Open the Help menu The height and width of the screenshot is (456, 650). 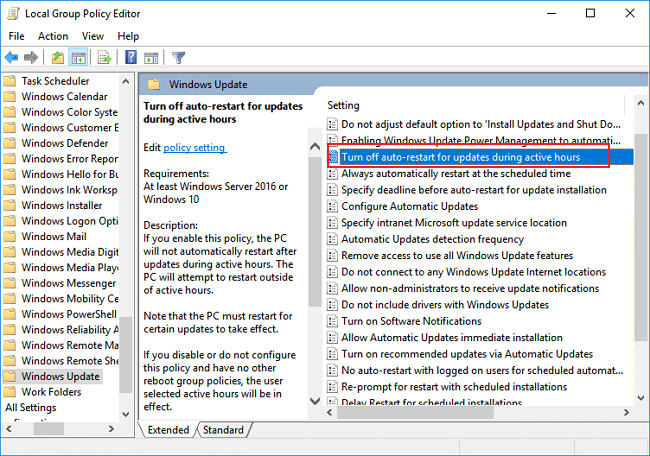coord(128,36)
